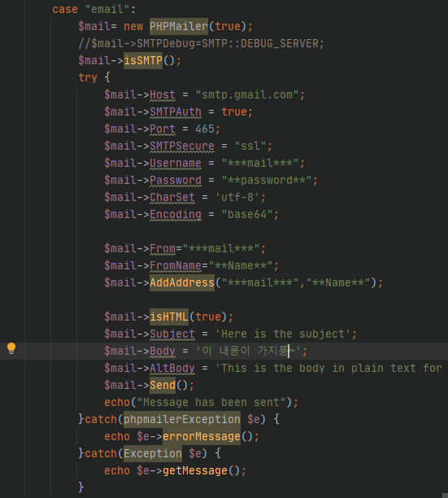Click the Username property name
This screenshot has height=498, width=448.
[176, 164]
